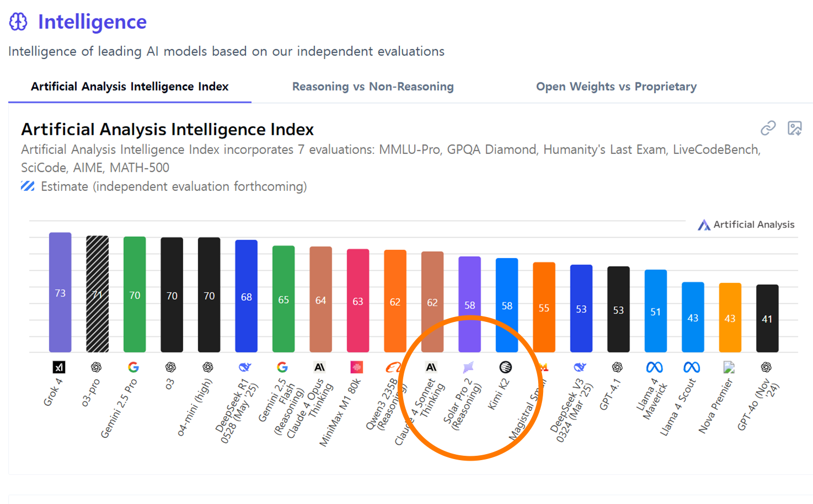Switch to Reasoning vs Non-Reasoning tab
The width and height of the screenshot is (813, 504).
pyautogui.click(x=373, y=87)
